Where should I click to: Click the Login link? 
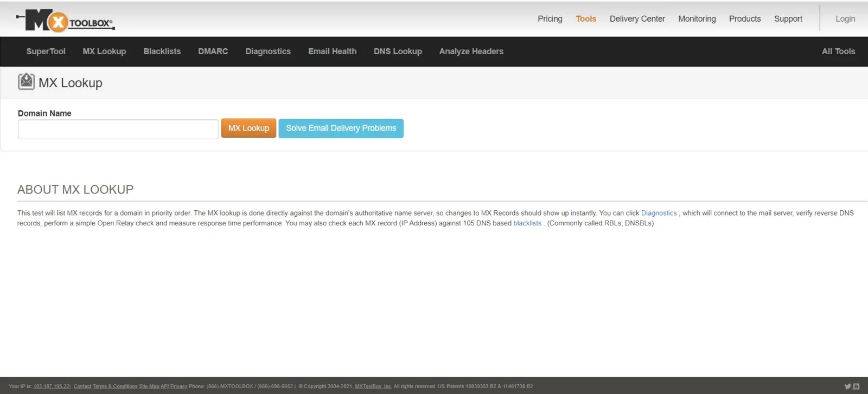click(x=845, y=19)
